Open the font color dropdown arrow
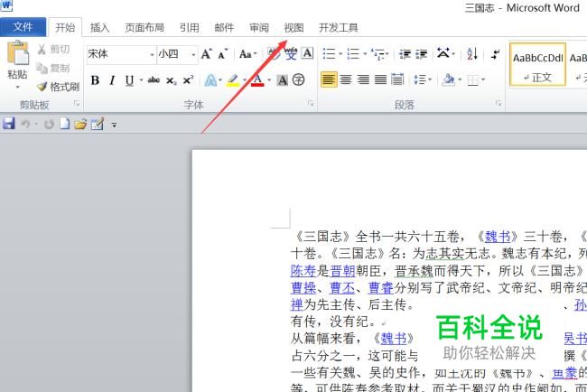The height and width of the screenshot is (392, 587). click(269, 80)
